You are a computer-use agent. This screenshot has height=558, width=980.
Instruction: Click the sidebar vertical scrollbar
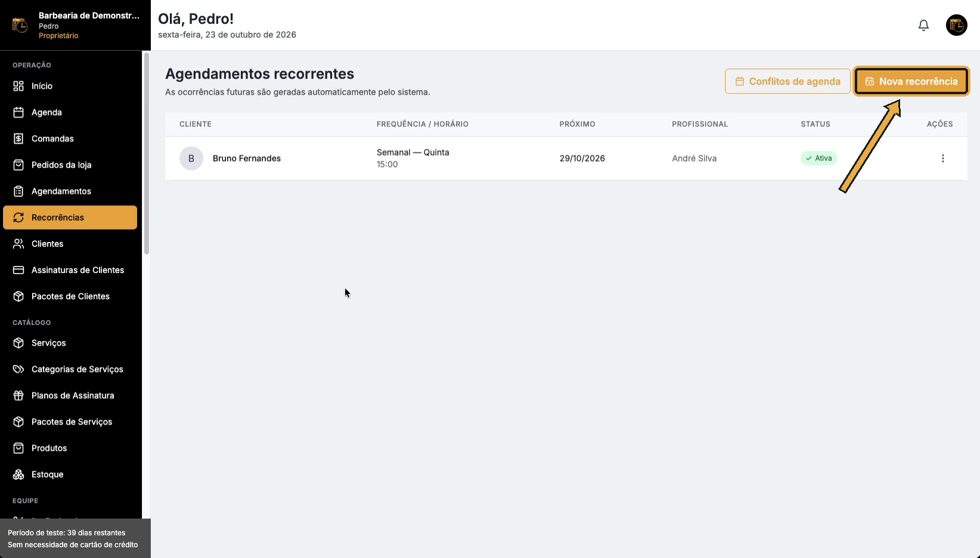(147, 153)
